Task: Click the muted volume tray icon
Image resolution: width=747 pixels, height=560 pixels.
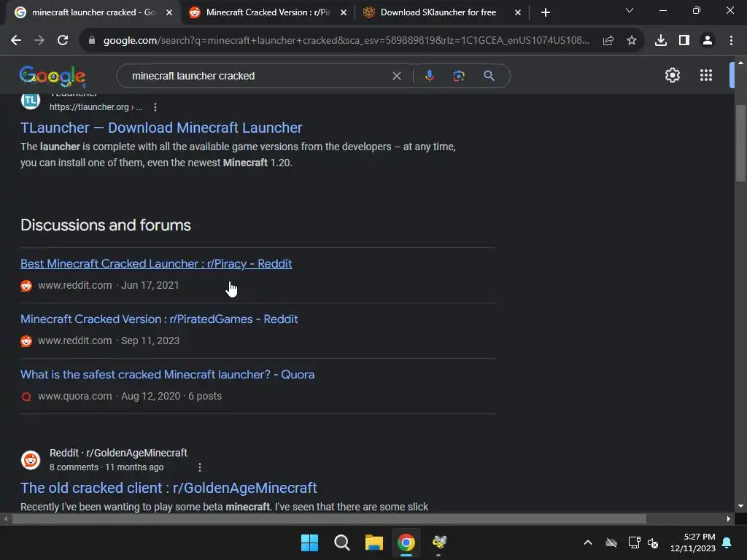Action: pyautogui.click(x=653, y=542)
